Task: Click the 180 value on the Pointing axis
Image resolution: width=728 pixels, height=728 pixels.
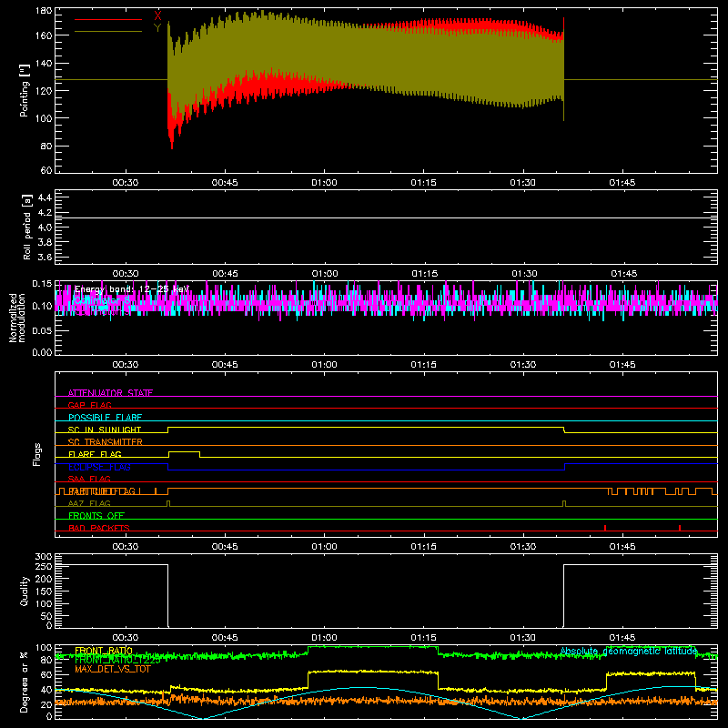Action: pyautogui.click(x=44, y=11)
